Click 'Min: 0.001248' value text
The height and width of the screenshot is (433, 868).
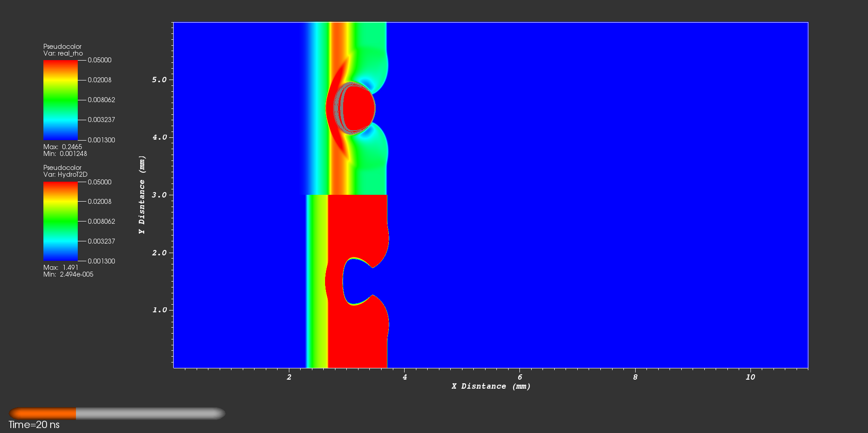coord(65,154)
